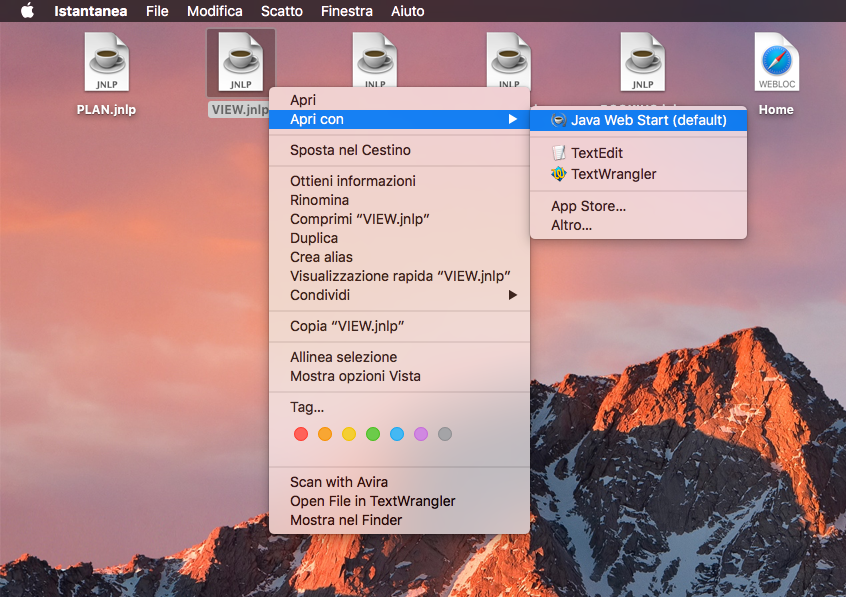Screen dimensions: 846x597
Task: Select the PLAN.jnlp file icon
Action: pyautogui.click(x=107, y=62)
